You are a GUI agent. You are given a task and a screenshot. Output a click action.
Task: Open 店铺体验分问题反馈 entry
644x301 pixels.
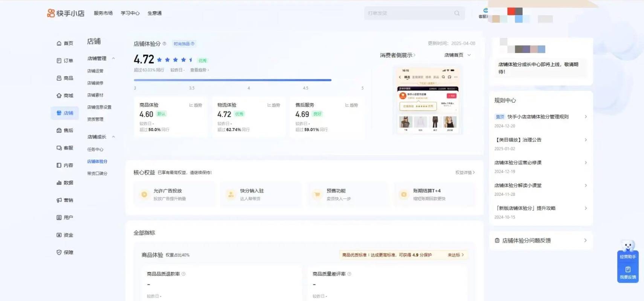(540, 240)
